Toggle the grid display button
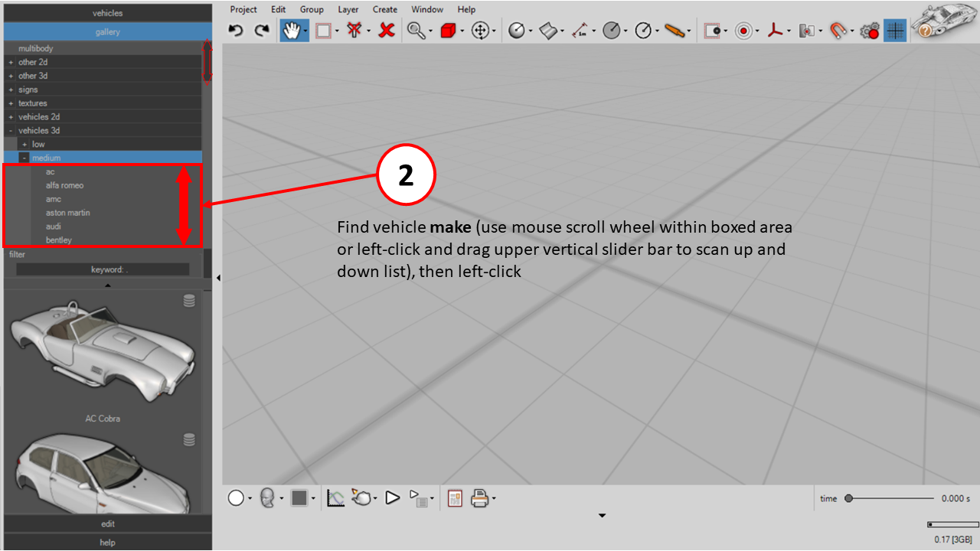The height and width of the screenshot is (551, 980). (895, 31)
